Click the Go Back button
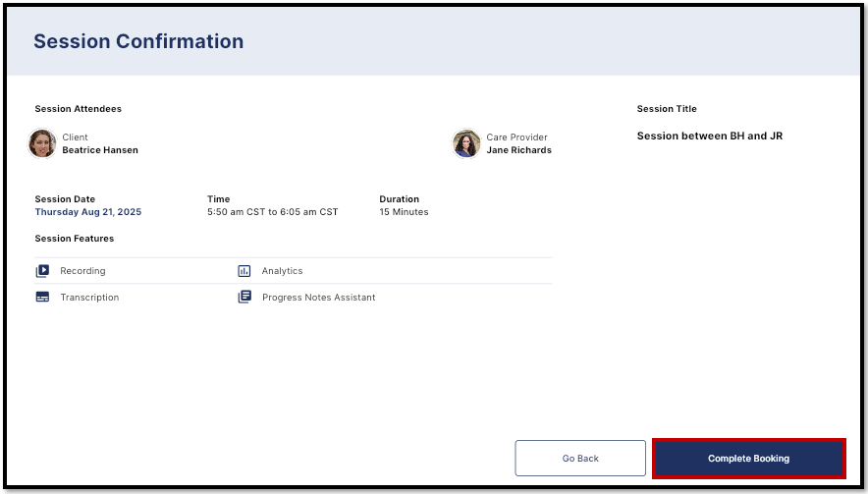The height and width of the screenshot is (494, 868). (x=580, y=458)
